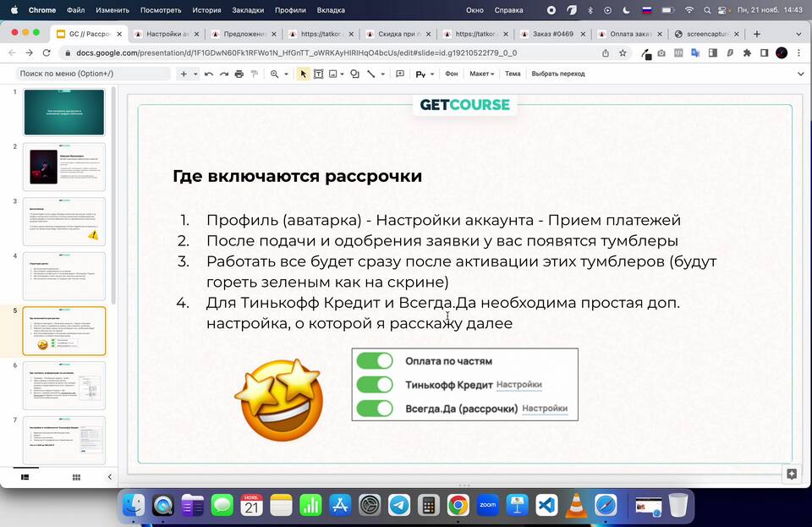Select the star-eyes emoji image on slide
Image resolution: width=812 pixels, height=527 pixels.
click(x=280, y=399)
